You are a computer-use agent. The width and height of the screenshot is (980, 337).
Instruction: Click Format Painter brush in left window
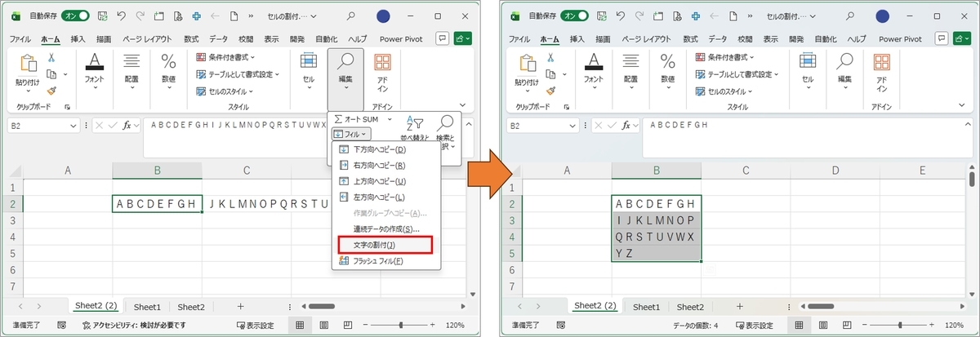tap(51, 91)
